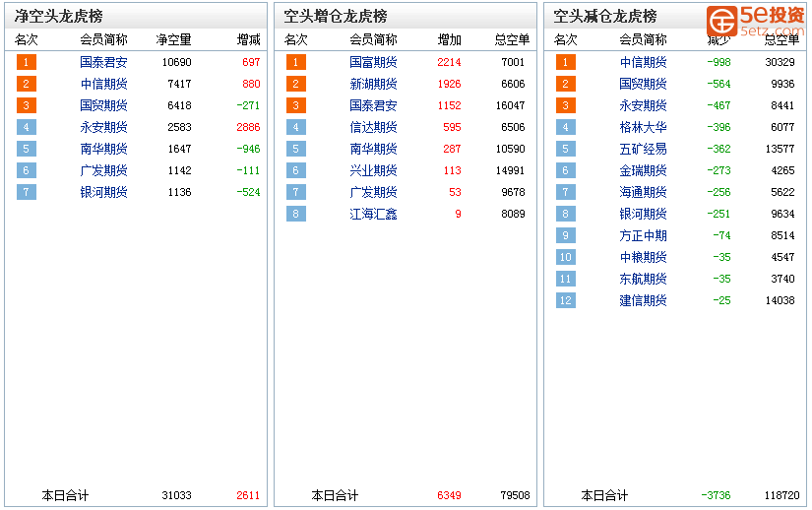Open 国富期货 member link

pos(373,62)
